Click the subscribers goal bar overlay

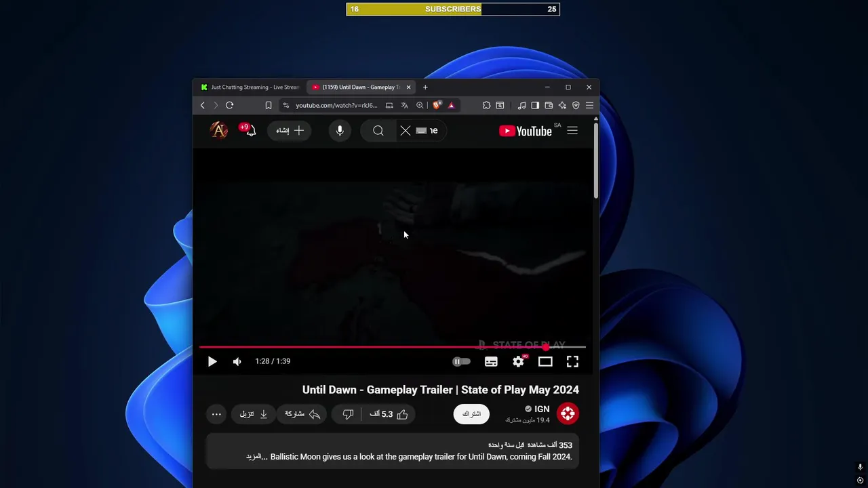click(x=453, y=9)
